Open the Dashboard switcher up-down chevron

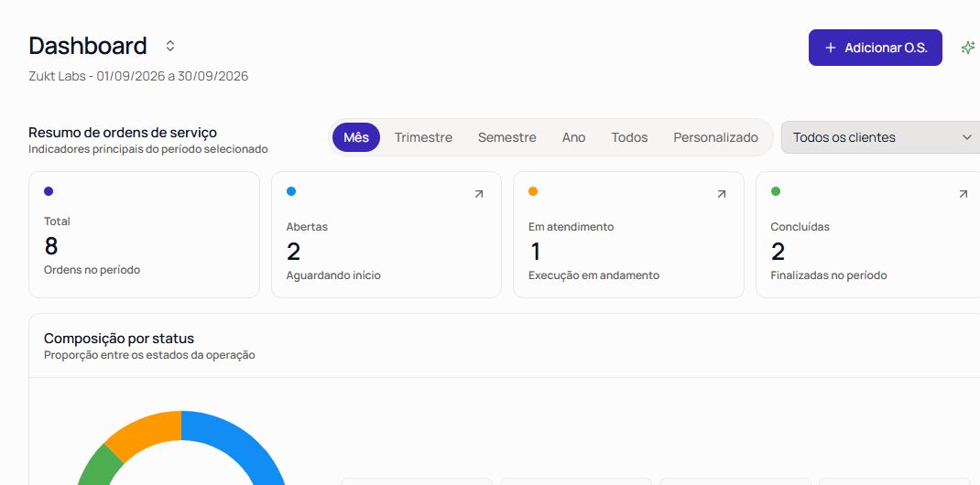[170, 46]
